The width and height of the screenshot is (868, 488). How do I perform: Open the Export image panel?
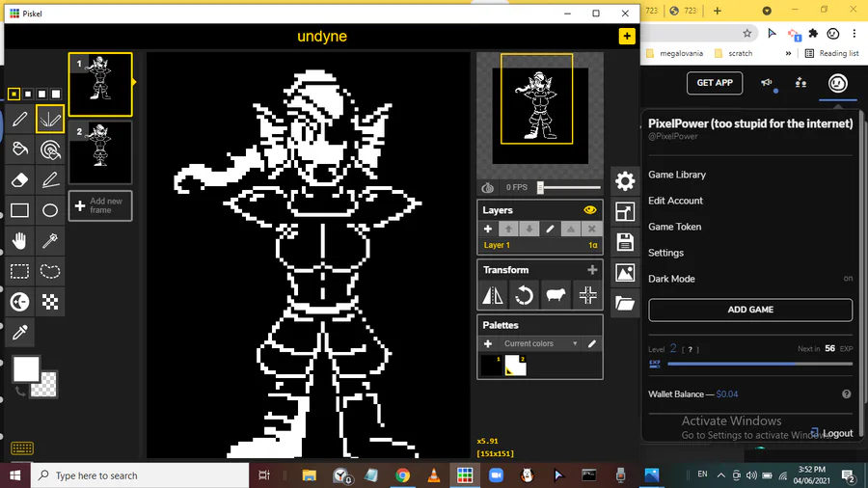(625, 272)
